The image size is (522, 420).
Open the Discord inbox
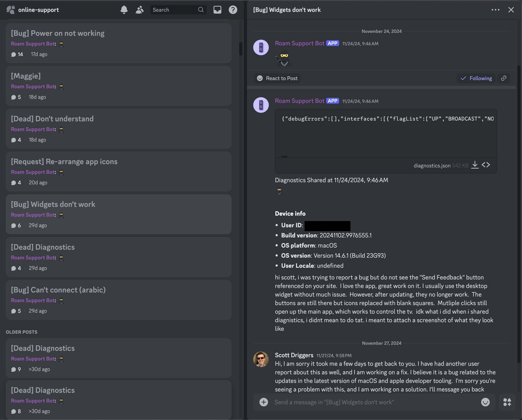tap(217, 10)
